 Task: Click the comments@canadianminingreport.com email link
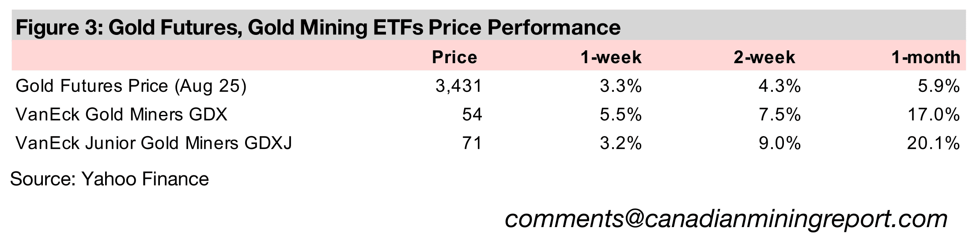pyautogui.click(x=726, y=219)
